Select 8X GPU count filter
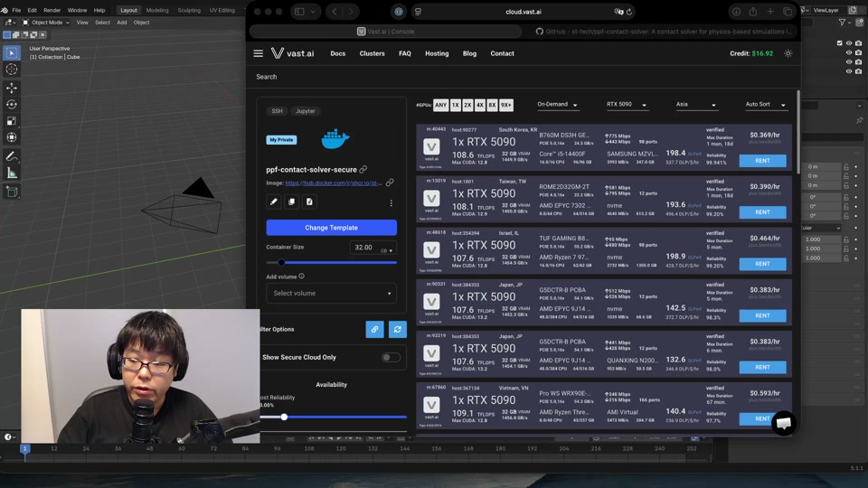The image size is (868, 488). [x=492, y=105]
